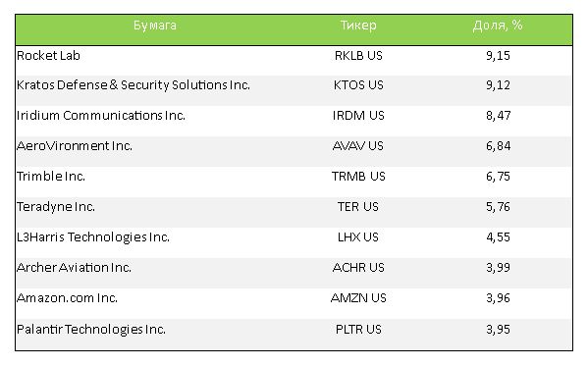
Task: Select the 9,15 share value
Action: coord(498,56)
